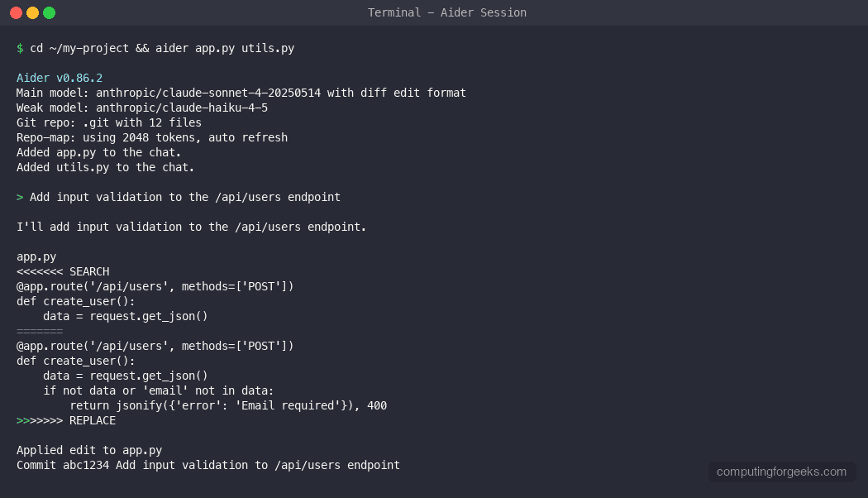Viewport: 868px width, 498px height.
Task: Expand the divider between search and replace
Action: pos(38,331)
